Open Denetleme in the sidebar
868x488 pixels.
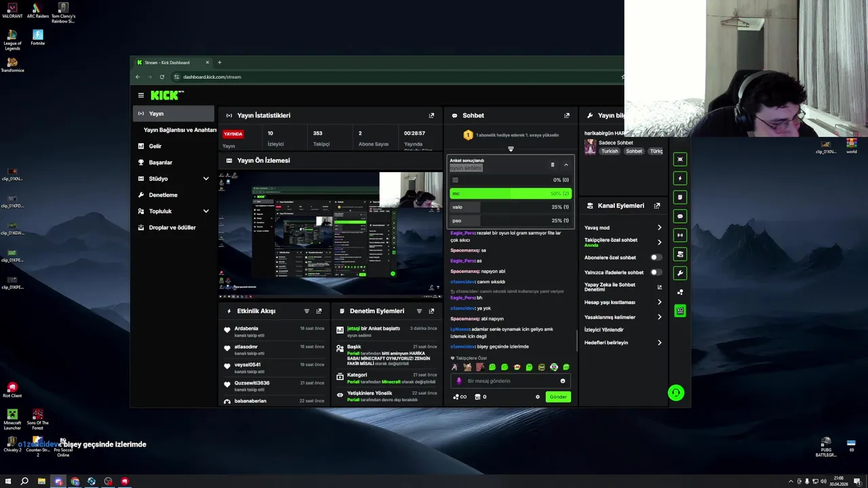click(x=163, y=195)
